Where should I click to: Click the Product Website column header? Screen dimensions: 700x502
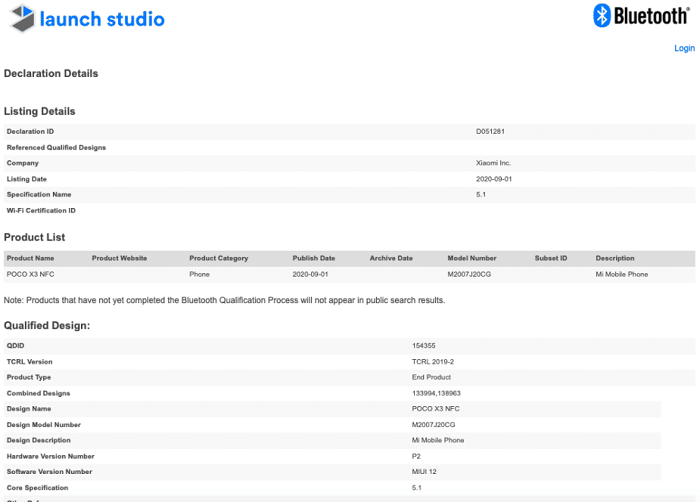(x=119, y=258)
